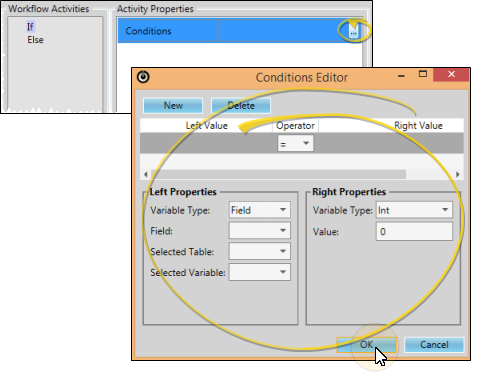Image resolution: width=481 pixels, height=381 pixels.
Task: Open the Selected Variable dropdown
Action: pos(260,272)
